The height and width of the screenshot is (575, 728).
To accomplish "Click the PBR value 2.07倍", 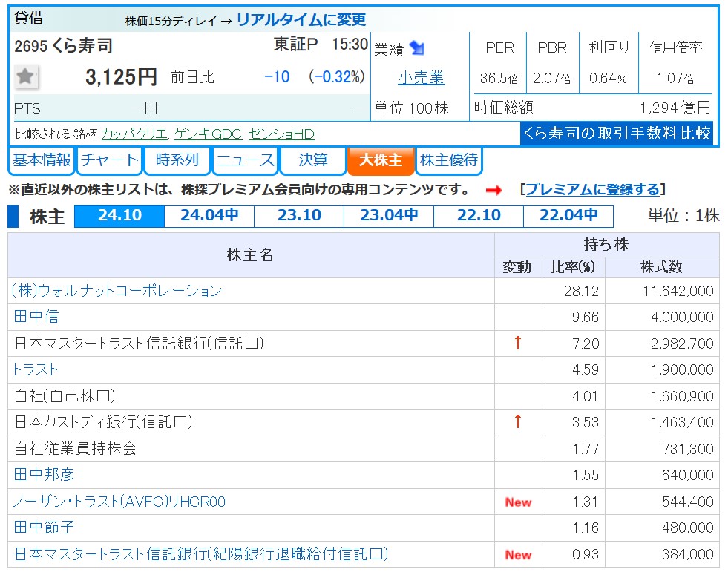I will click(x=551, y=78).
